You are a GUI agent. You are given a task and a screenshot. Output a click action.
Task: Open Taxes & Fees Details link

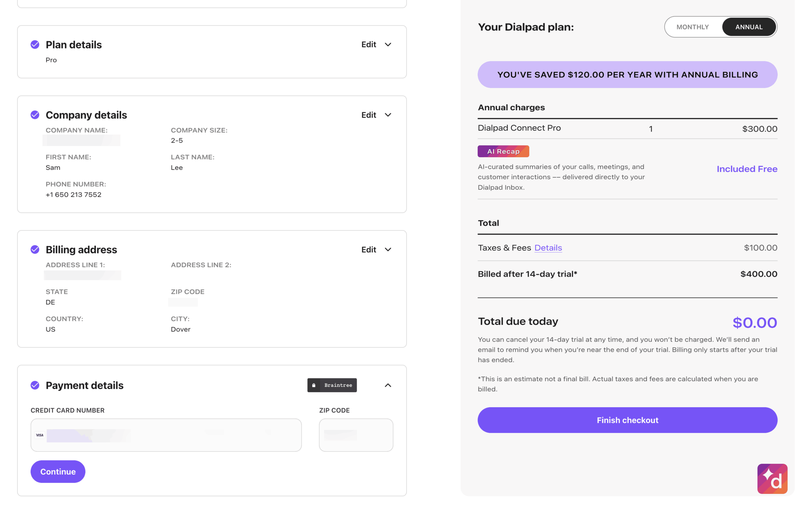pyautogui.click(x=548, y=248)
